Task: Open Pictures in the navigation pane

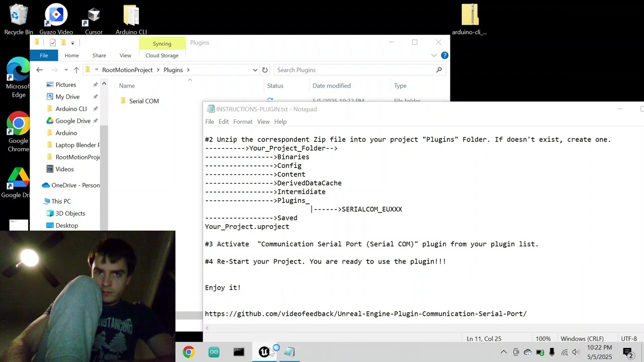Action: pyautogui.click(x=65, y=85)
